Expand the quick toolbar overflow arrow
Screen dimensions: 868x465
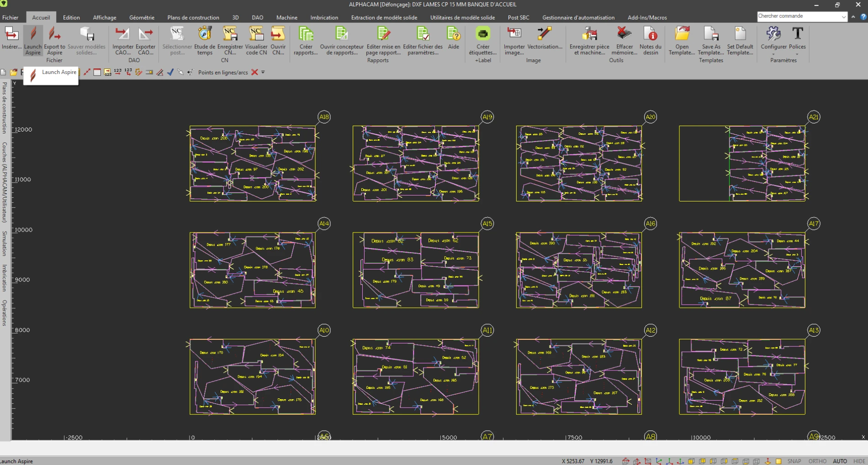[x=263, y=72]
